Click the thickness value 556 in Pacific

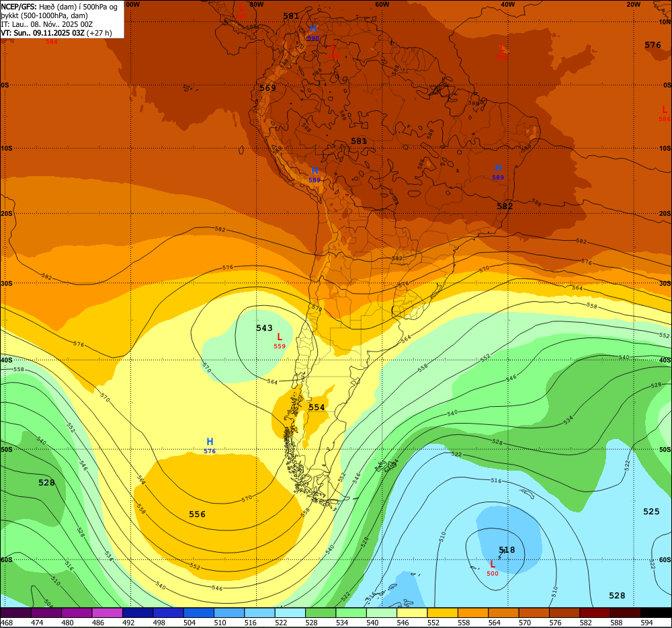coord(197,514)
